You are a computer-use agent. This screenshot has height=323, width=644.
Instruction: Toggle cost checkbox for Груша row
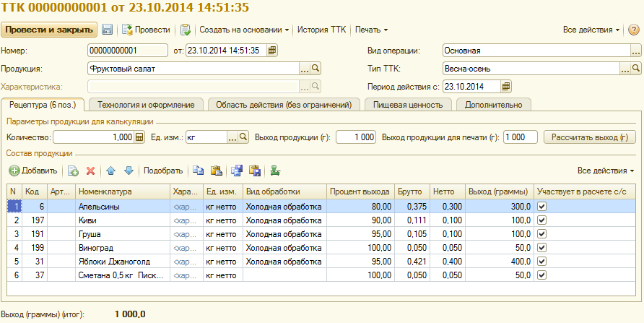pyautogui.click(x=542, y=234)
